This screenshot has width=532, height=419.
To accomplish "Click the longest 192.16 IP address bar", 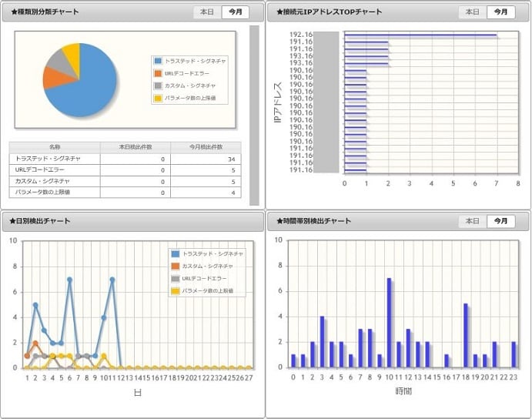I will (x=420, y=35).
